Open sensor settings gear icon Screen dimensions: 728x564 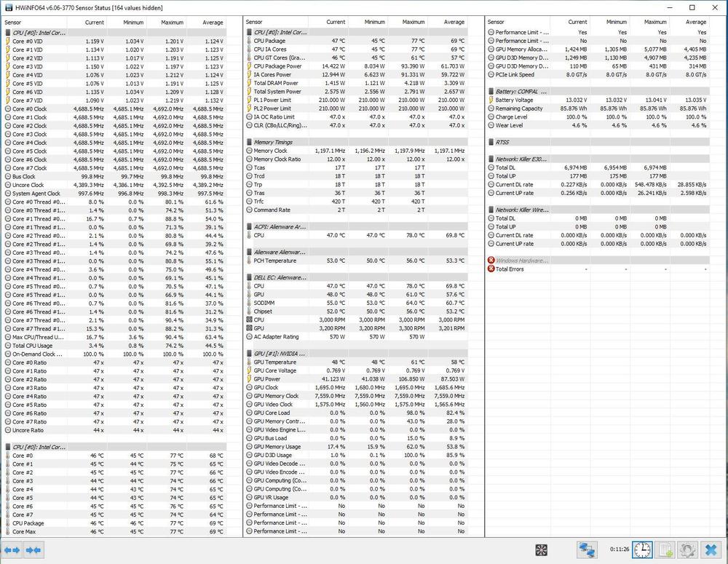click(x=687, y=550)
